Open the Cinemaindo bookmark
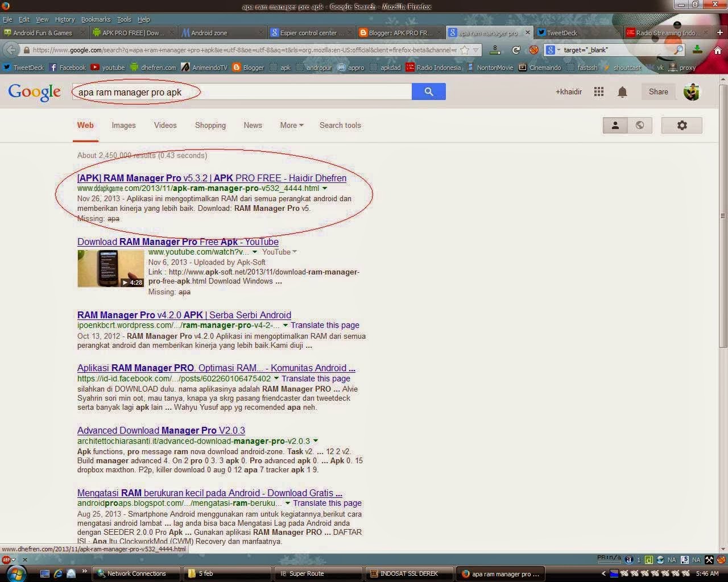 [540, 68]
